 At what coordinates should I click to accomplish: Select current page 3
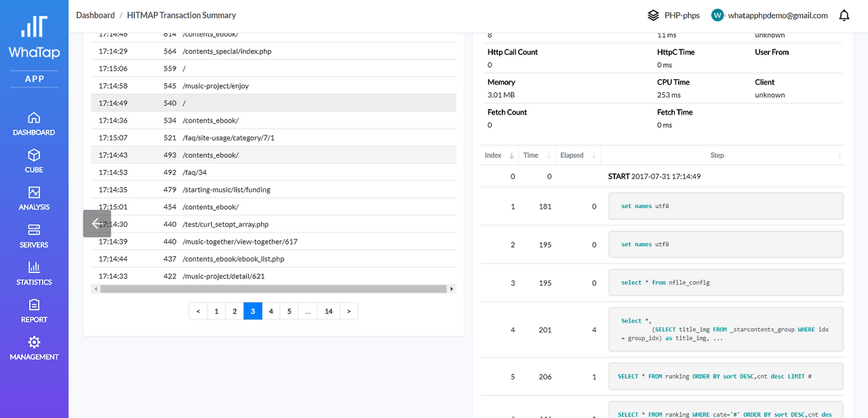(253, 311)
